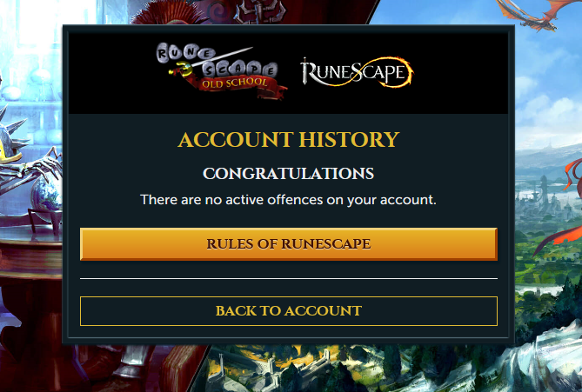Image resolution: width=582 pixels, height=392 pixels.
Task: Click the black header banner between the logos
Action: tap(293, 72)
